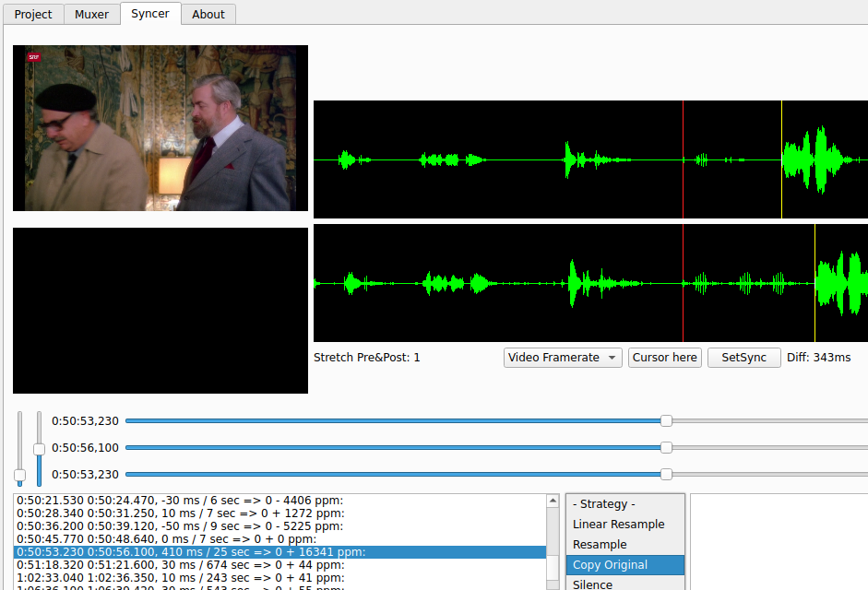Switch to the Project tab
The image size is (868, 590).
click(x=33, y=14)
